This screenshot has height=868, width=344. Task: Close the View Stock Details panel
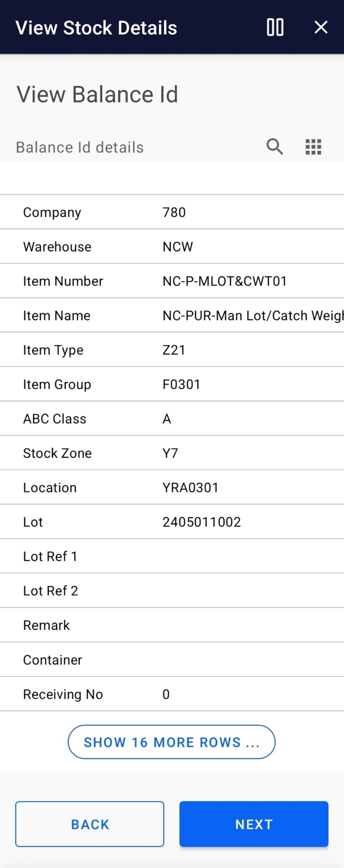click(x=321, y=27)
